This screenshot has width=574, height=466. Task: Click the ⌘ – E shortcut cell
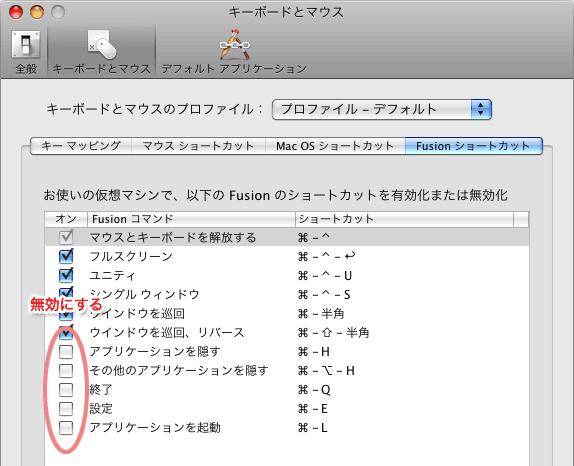click(313, 409)
